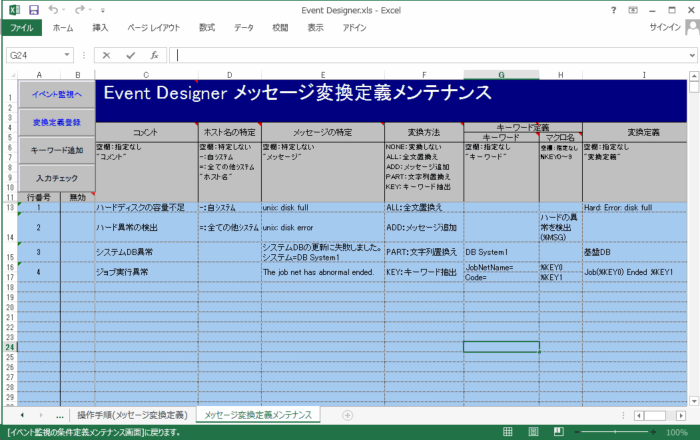Click the Save icon in quick access toolbar
The height and width of the screenshot is (440, 700).
pos(33,10)
